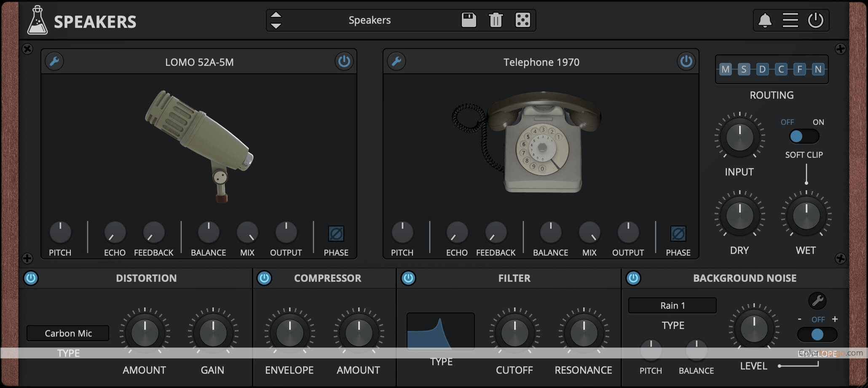The height and width of the screenshot is (388, 868).
Task: Click the plugin power icon top right
Action: click(816, 19)
